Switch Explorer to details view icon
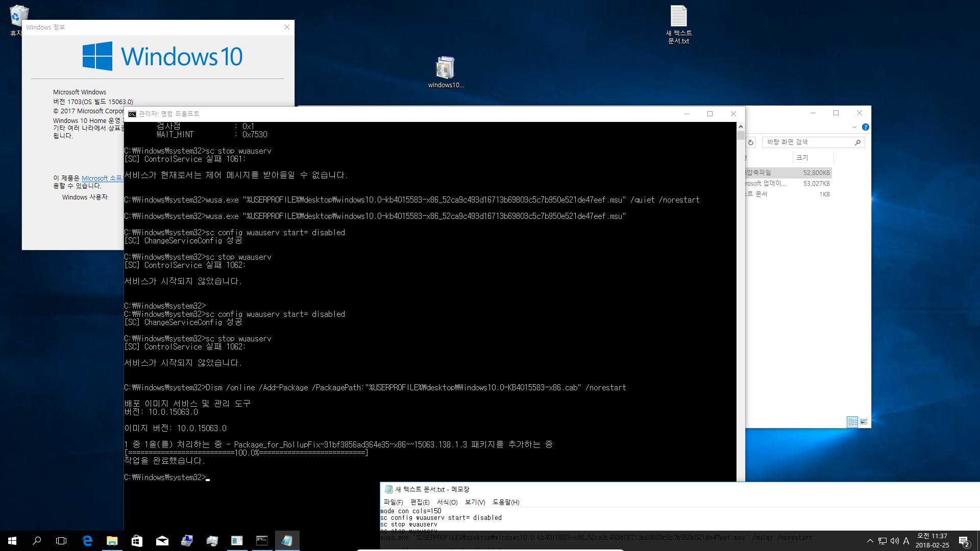The image size is (980, 551). 852,422
